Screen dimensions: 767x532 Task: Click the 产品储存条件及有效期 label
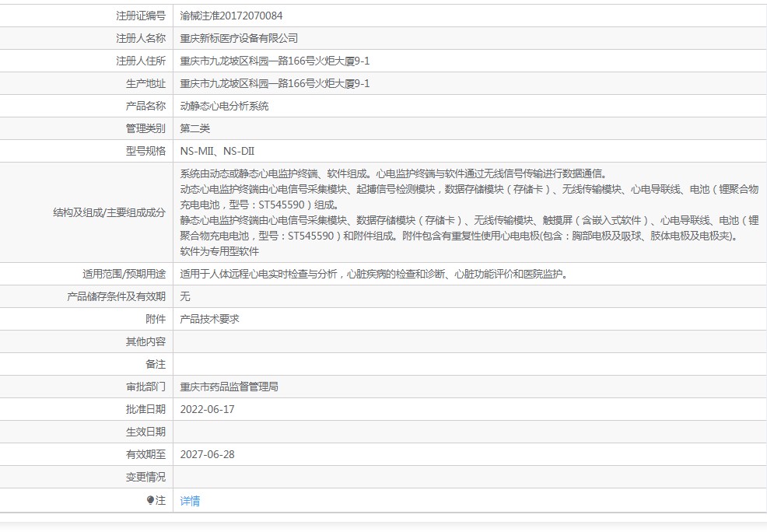coord(117,296)
